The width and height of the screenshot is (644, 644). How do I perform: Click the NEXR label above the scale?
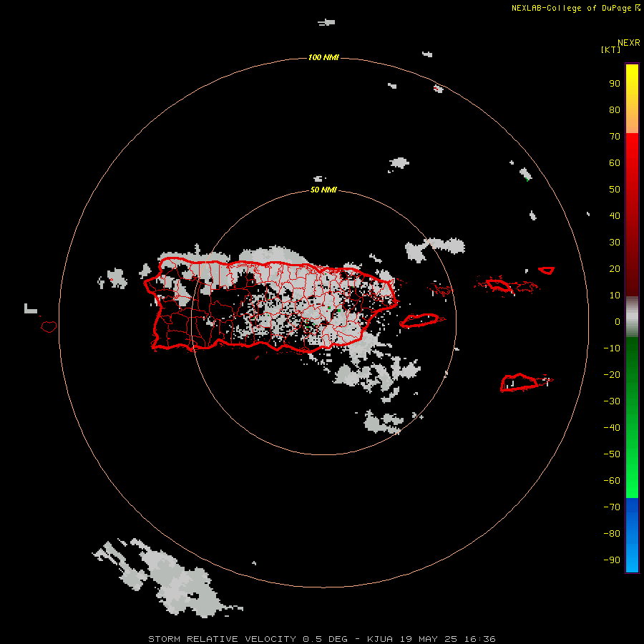click(628, 43)
